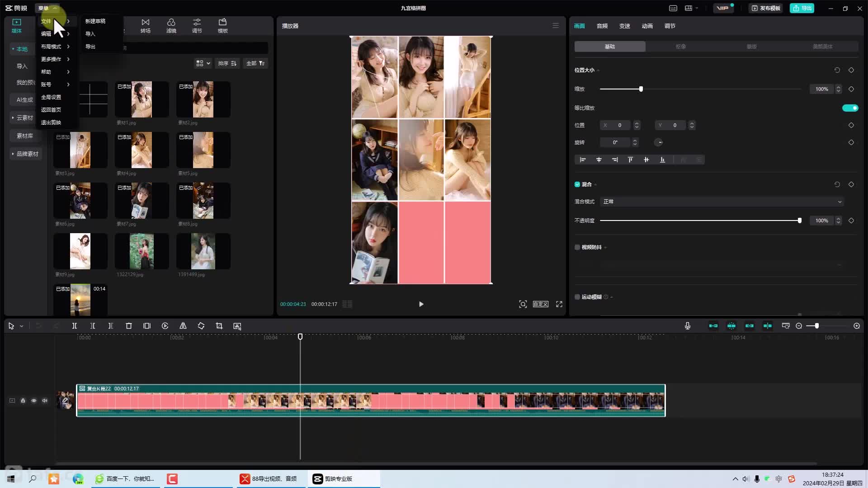Image resolution: width=868 pixels, height=488 pixels.
Task: Add keyframe diamond for 缩放 scale
Action: (851, 89)
